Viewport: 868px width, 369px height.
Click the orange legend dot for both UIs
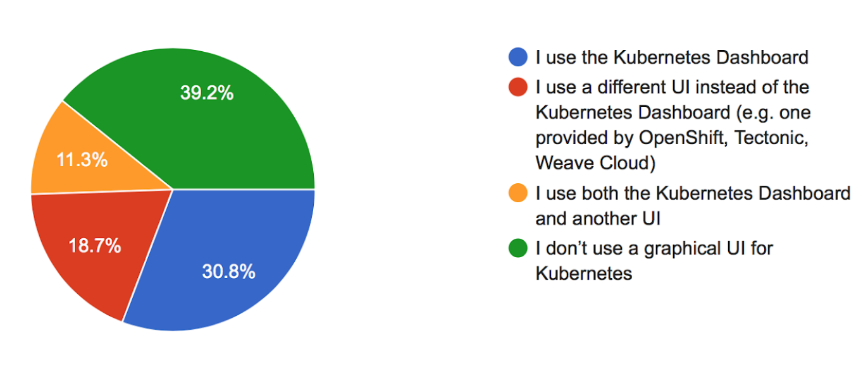tap(518, 193)
